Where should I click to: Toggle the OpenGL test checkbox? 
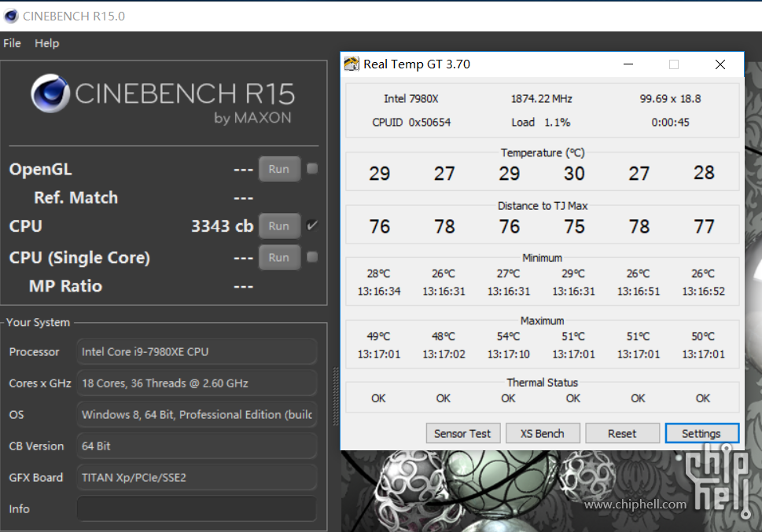(x=312, y=169)
